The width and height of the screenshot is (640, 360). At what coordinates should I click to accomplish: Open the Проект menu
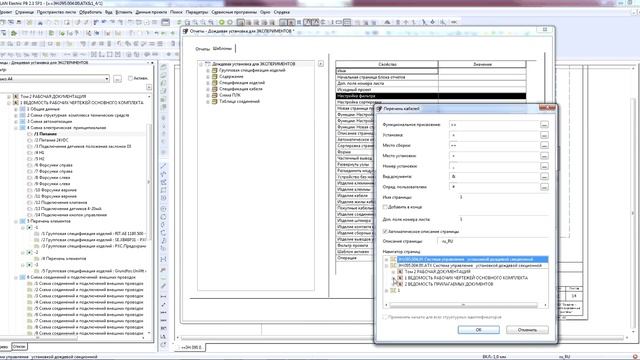click(x=6, y=12)
